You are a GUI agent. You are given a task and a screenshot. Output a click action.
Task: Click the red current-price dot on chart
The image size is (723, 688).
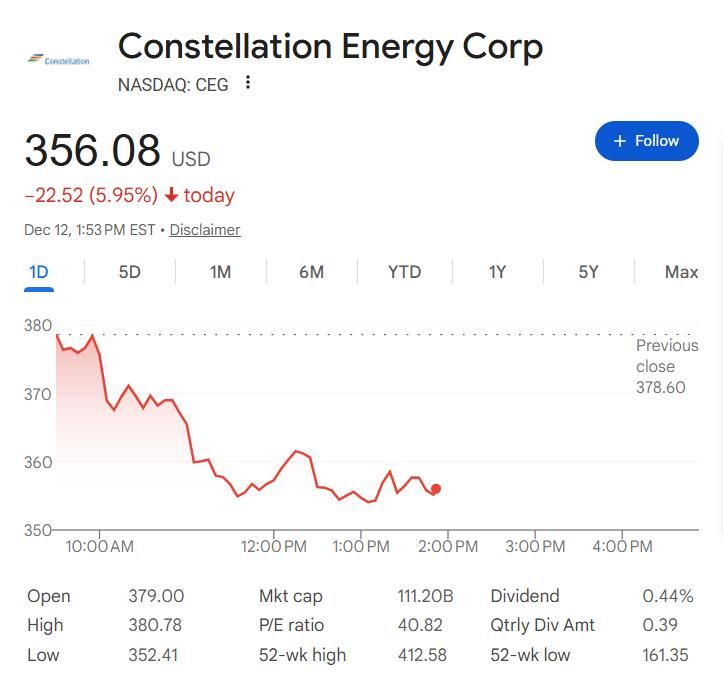pyautogui.click(x=435, y=489)
